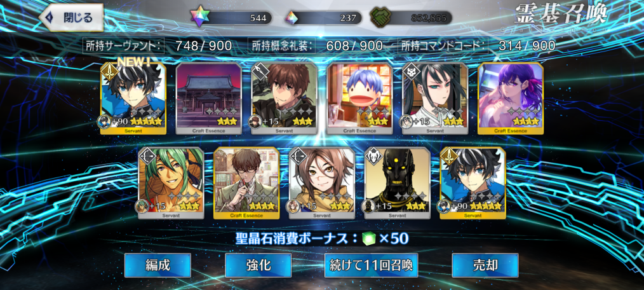
Task: Select the purple-haired four-star Craft Essence
Action: click(x=511, y=99)
